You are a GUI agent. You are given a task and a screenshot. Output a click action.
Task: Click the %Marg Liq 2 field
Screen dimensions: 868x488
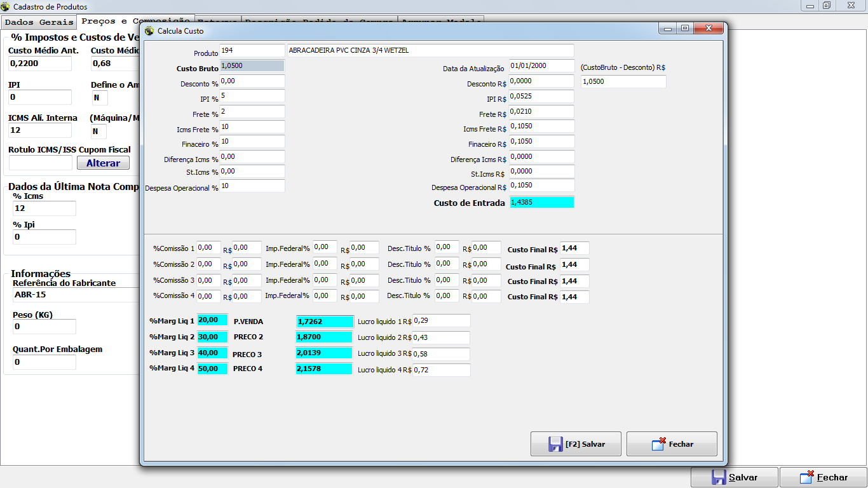coord(212,337)
